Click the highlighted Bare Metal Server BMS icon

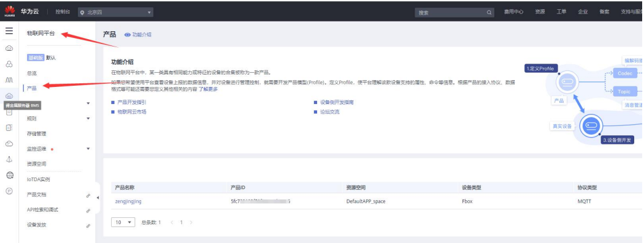[9, 96]
